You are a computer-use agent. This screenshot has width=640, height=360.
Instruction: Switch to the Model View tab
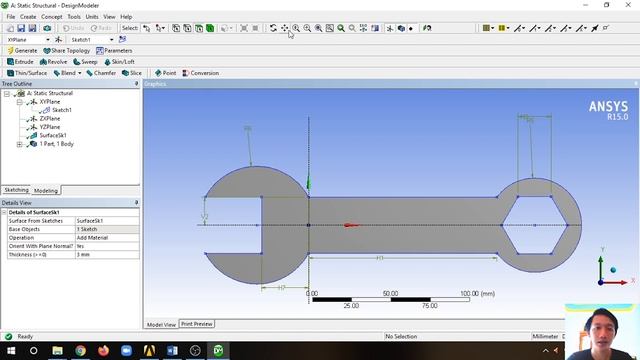[x=161, y=324]
